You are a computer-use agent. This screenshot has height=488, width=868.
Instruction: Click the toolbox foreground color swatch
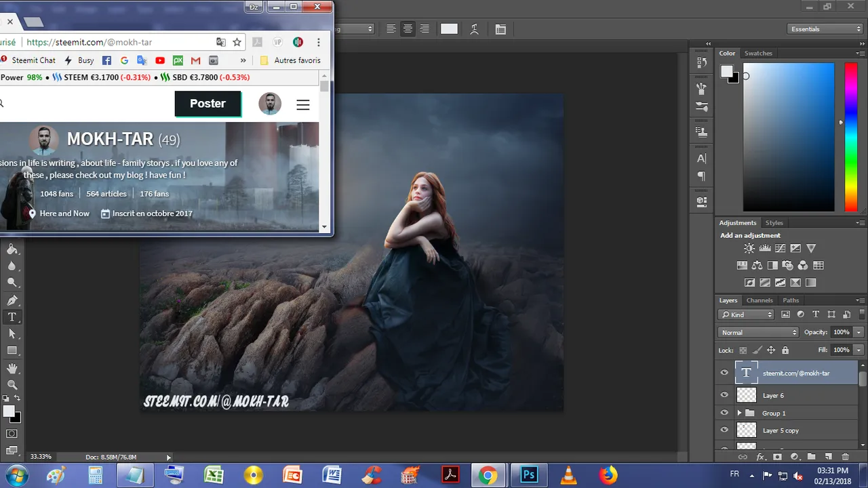(9, 411)
